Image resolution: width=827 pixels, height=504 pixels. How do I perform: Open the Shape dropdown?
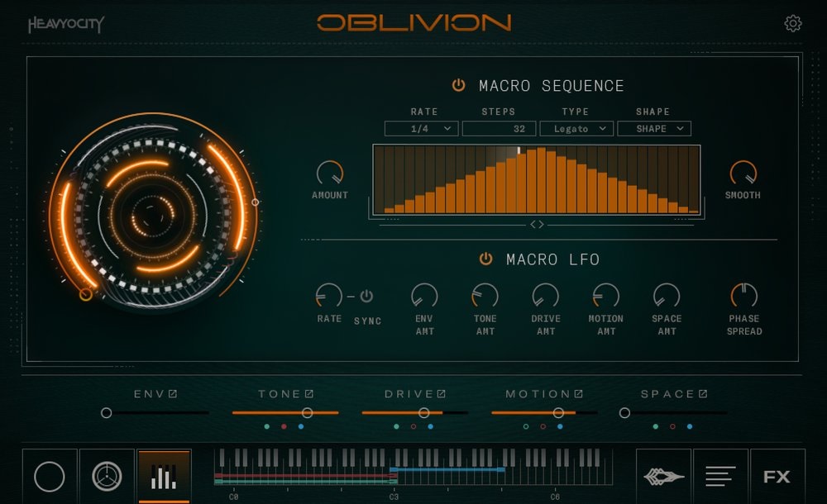(653, 128)
